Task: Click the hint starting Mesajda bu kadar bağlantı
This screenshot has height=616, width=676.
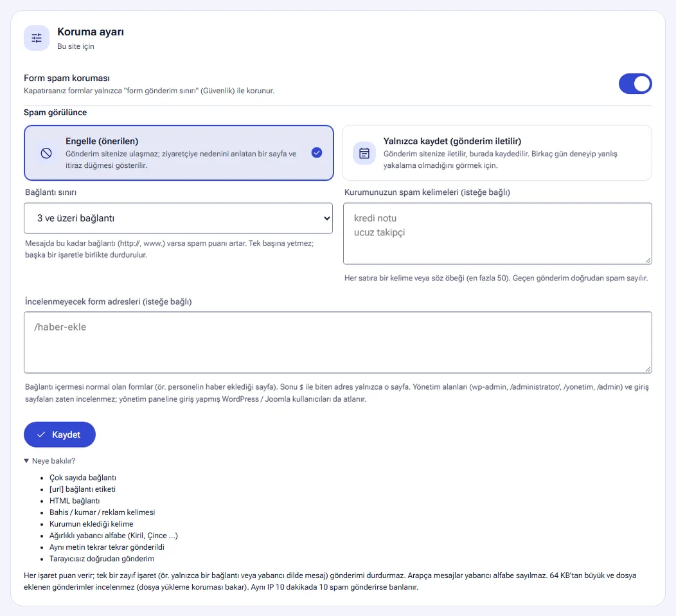Action: pos(170,249)
